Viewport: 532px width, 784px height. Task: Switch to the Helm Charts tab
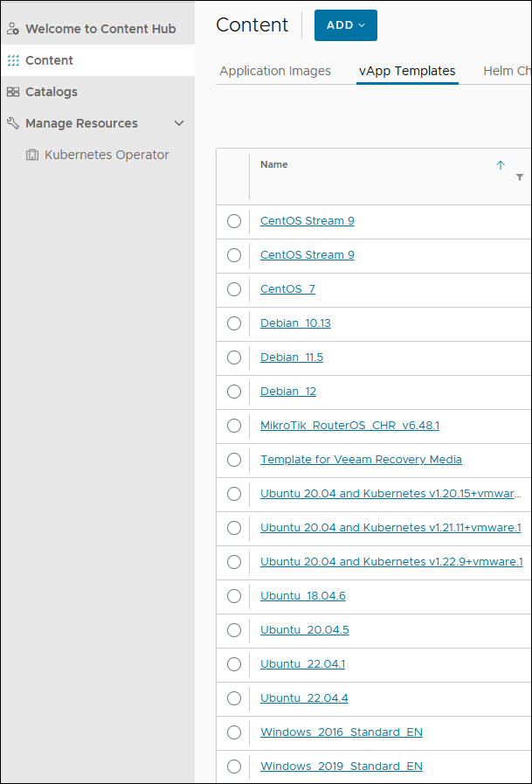[x=507, y=71]
